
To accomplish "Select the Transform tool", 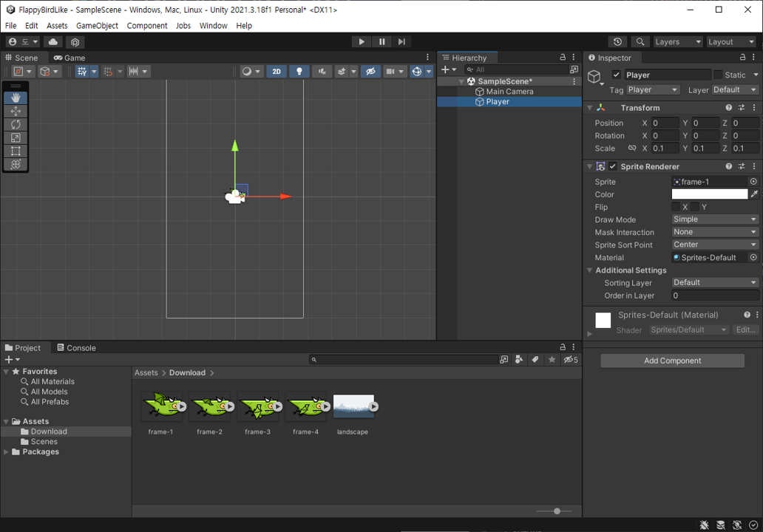I will 16,164.
